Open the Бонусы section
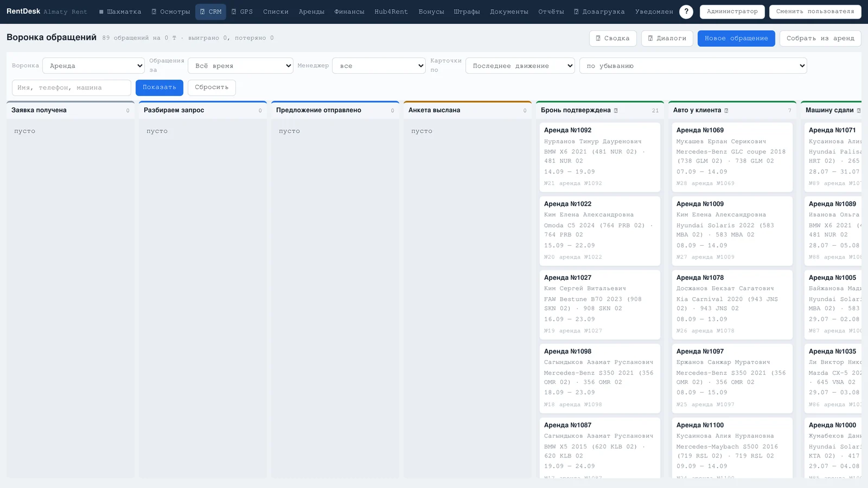Viewport: 868px width, 488px height. point(431,11)
